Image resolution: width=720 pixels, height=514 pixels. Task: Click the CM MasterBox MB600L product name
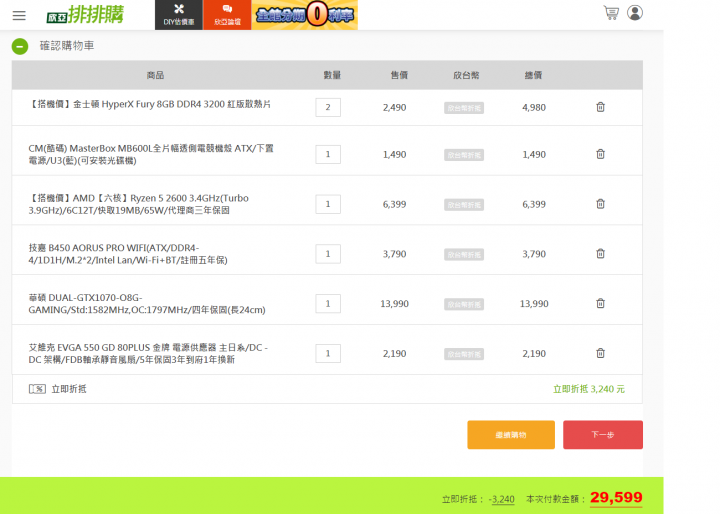click(x=151, y=154)
